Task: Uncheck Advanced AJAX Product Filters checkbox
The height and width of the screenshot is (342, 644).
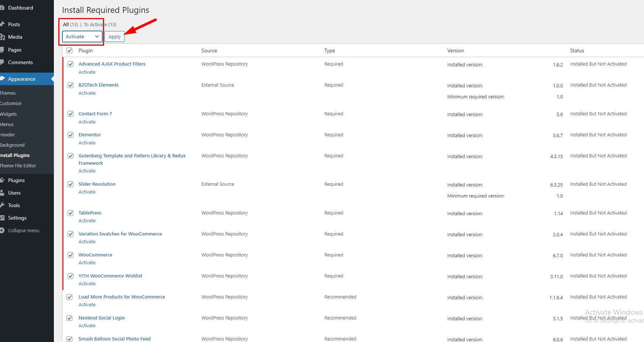Action: (x=70, y=64)
